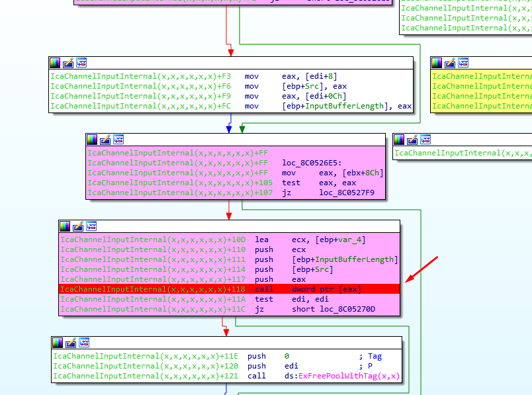Click [ebp+InputBufferLength], eax in mov line

click(347, 107)
